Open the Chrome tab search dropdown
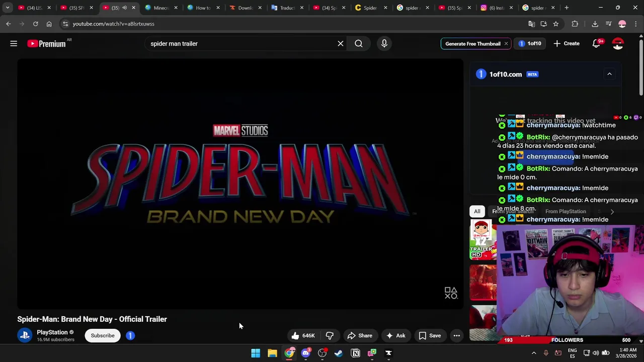This screenshot has width=644, height=362. pyautogui.click(x=8, y=8)
